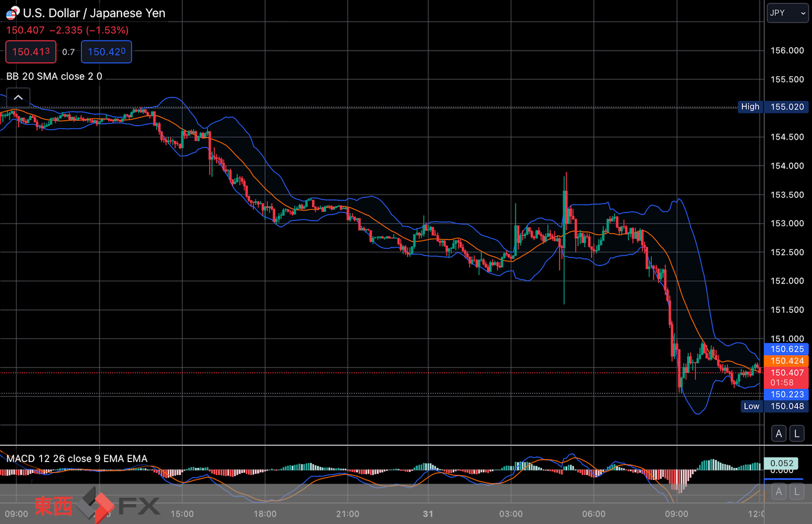Toggle log scale L on main chart
The height and width of the screenshot is (524, 812).
pos(797,434)
